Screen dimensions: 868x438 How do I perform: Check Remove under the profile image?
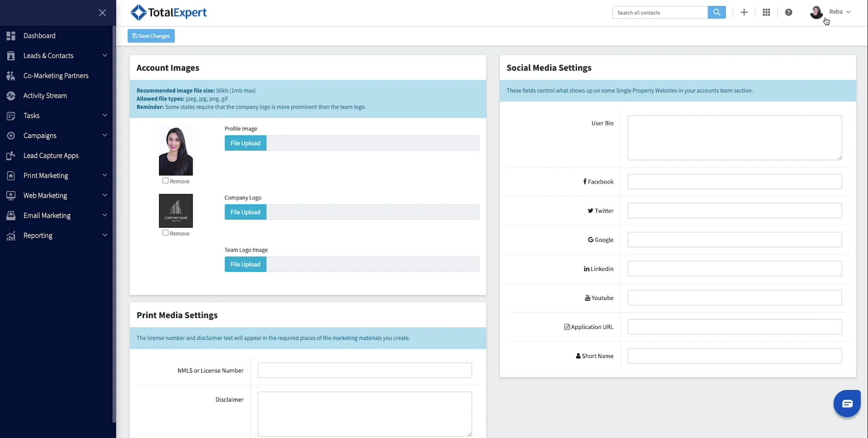[165, 181]
